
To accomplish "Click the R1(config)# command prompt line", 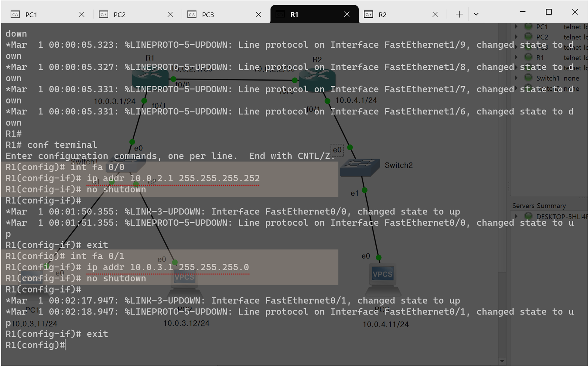I will pyautogui.click(x=35, y=345).
